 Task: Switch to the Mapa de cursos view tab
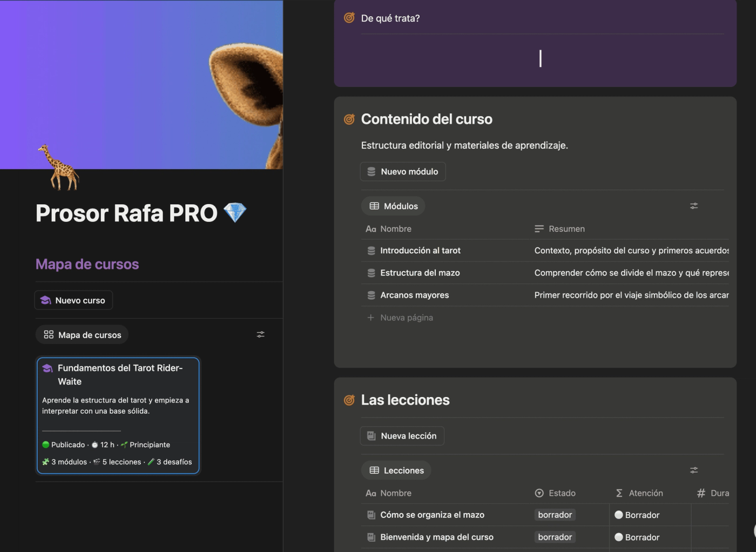tap(82, 335)
